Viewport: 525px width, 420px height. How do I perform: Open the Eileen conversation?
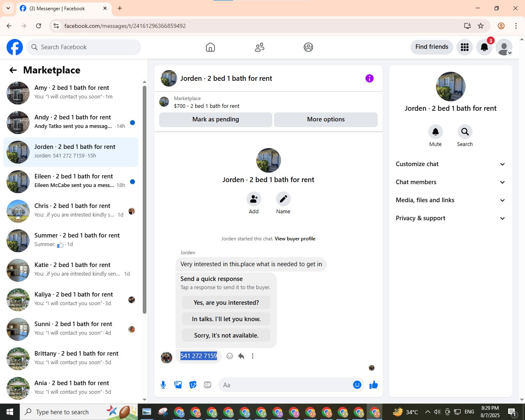71,181
